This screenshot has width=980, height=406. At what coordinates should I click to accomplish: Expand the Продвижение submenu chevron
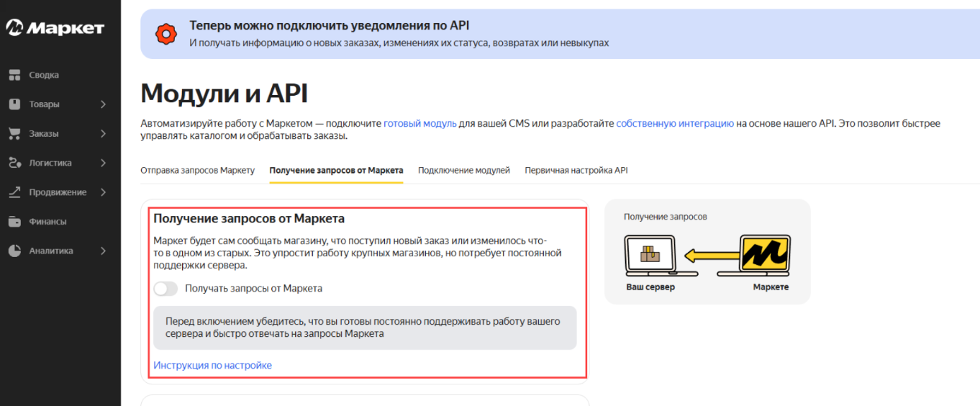pyautogui.click(x=104, y=192)
